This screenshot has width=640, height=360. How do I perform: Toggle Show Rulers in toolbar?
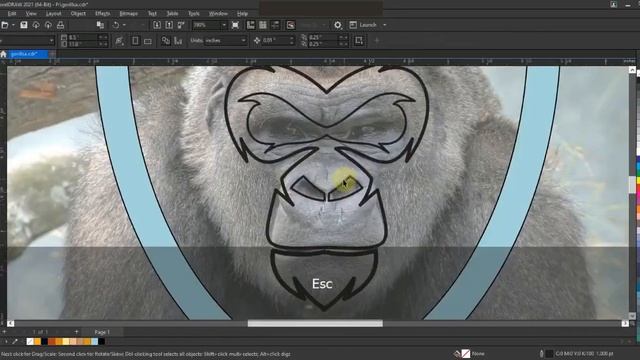pos(251,25)
